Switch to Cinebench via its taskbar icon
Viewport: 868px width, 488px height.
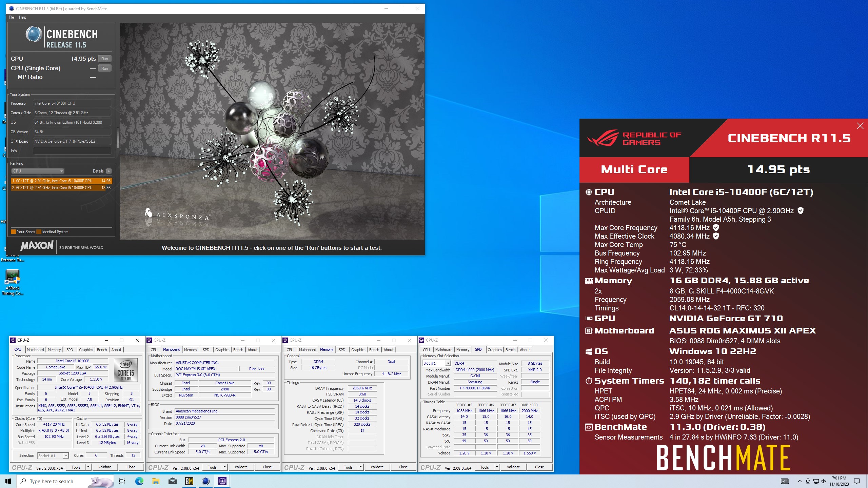(x=206, y=481)
